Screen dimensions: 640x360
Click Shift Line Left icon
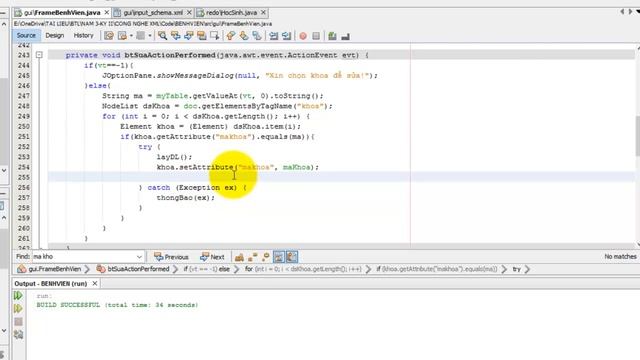(273, 36)
